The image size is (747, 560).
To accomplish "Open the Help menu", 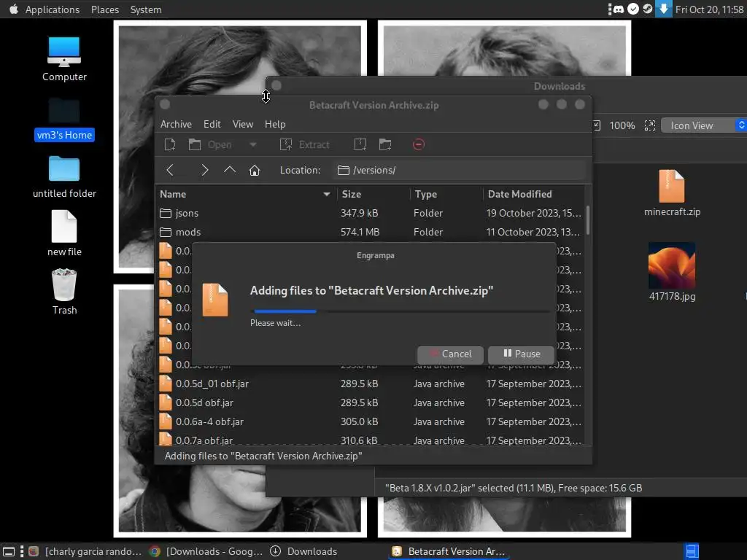I will (275, 124).
